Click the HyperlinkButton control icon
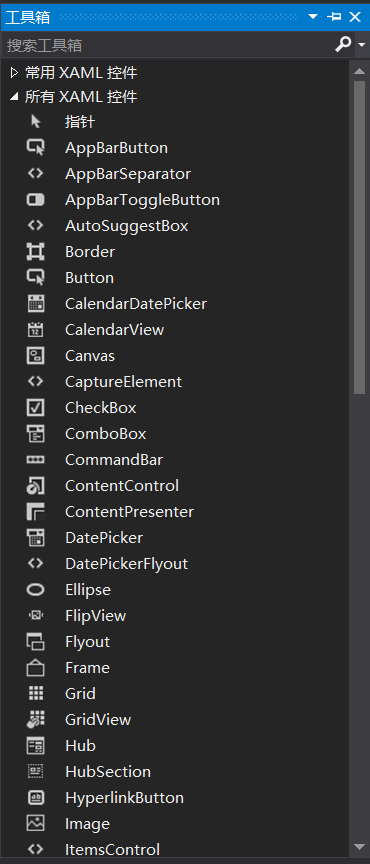The width and height of the screenshot is (370, 864). coord(35,797)
